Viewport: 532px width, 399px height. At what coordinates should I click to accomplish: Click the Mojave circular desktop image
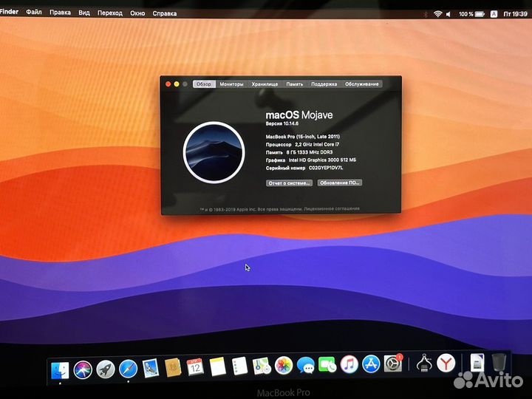(214, 152)
